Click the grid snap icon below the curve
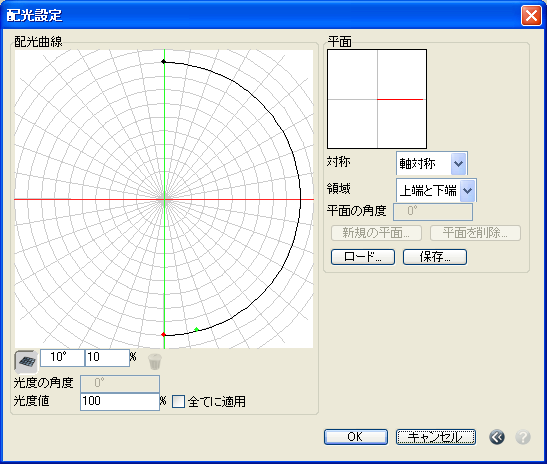 point(27,361)
